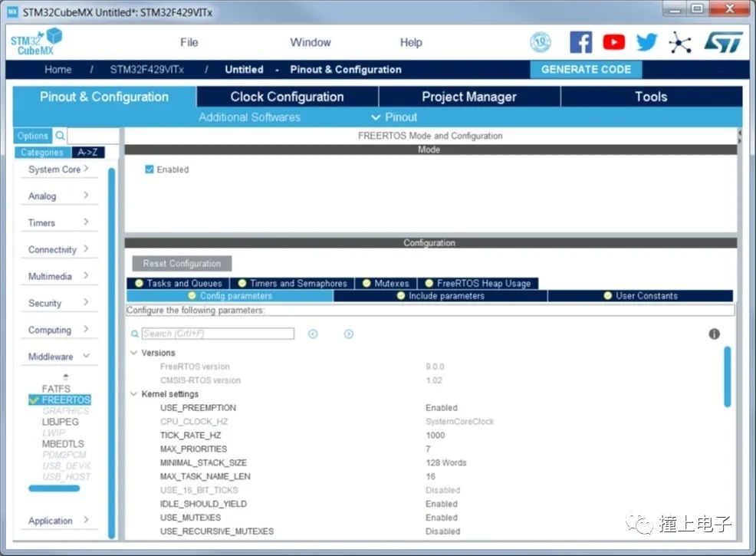Expand the Timers category

(x=59, y=223)
